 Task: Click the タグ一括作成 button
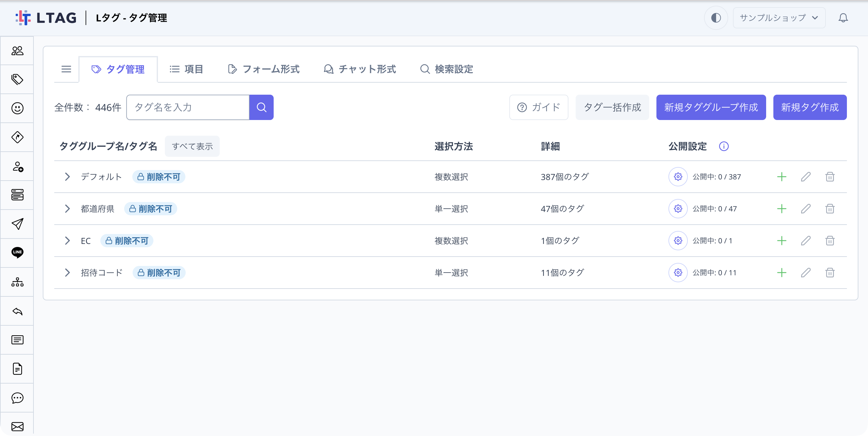coord(612,107)
